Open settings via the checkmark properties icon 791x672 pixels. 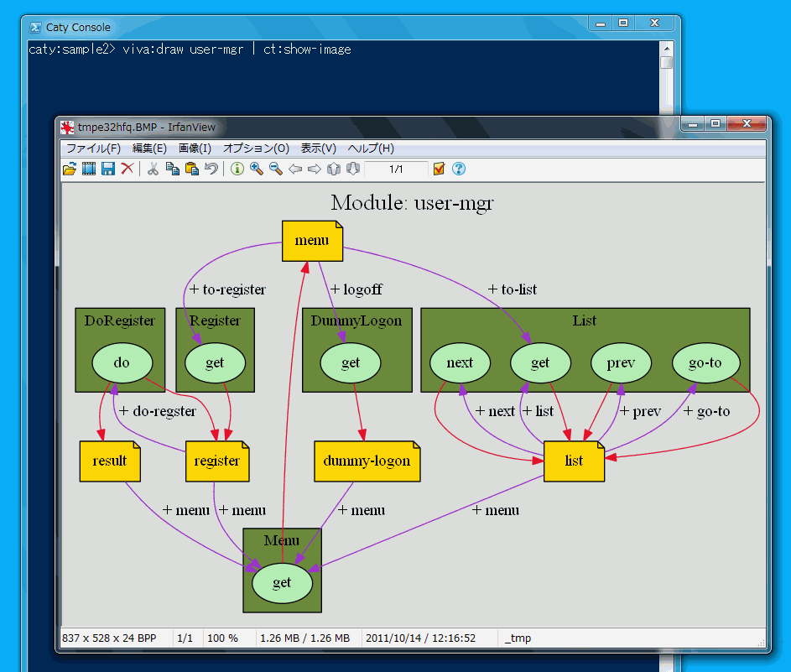(x=439, y=169)
